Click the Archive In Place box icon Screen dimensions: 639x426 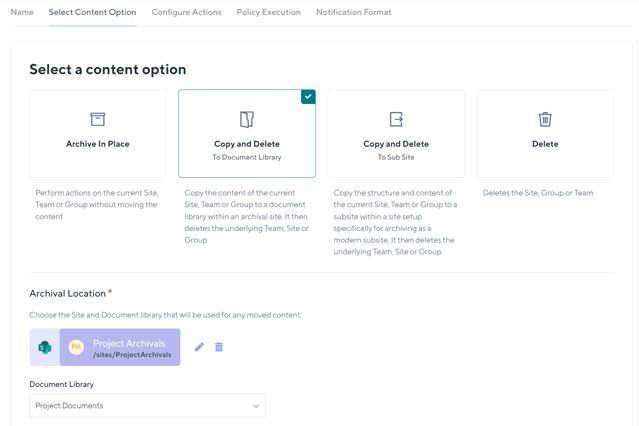(x=98, y=119)
